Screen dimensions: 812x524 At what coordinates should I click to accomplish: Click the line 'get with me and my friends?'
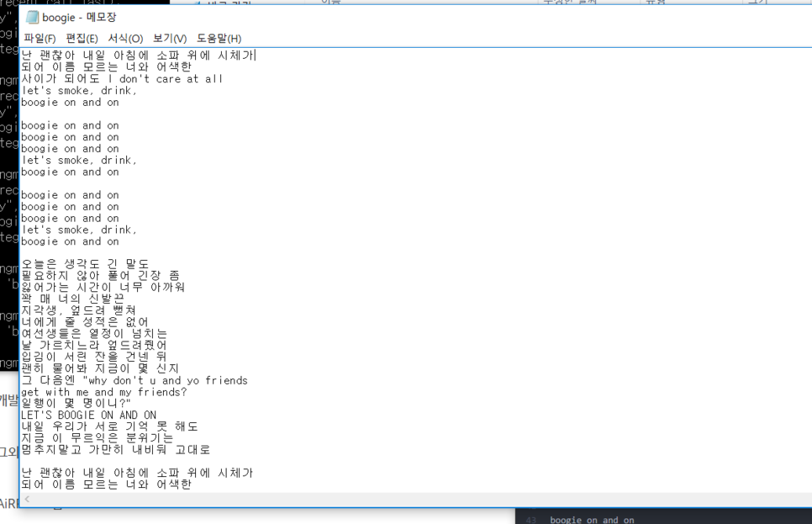104,392
